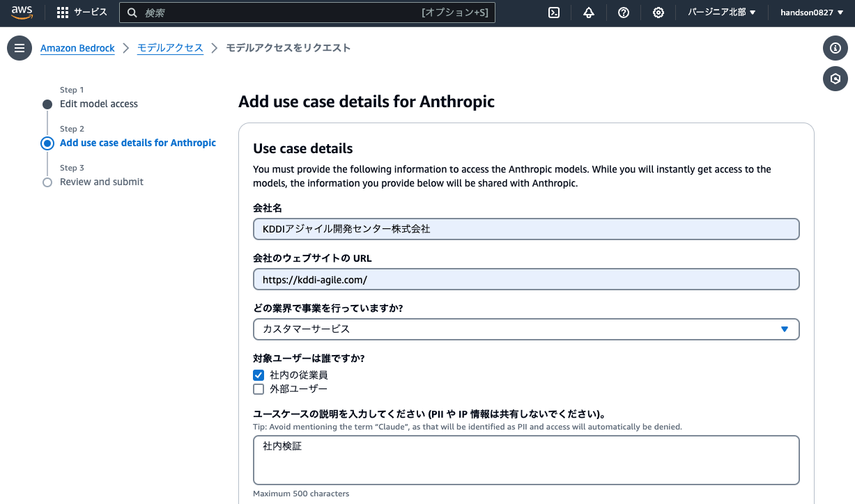Open the handson0827 account menu
This screenshot has width=855, height=504.
811,13
